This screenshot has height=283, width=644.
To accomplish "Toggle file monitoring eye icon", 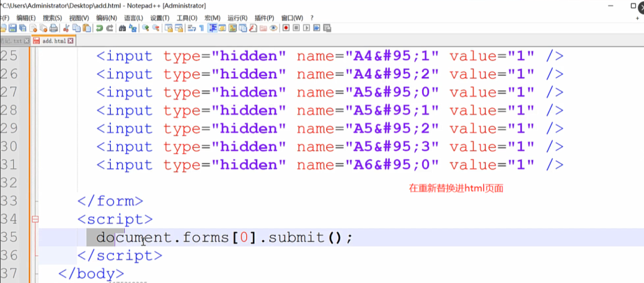I will [x=274, y=28].
